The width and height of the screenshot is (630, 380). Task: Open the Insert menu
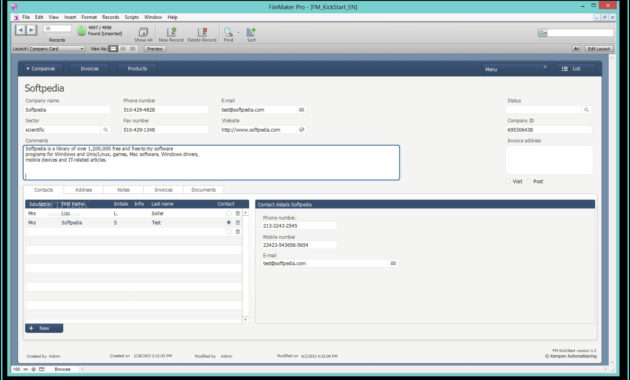tap(70, 17)
